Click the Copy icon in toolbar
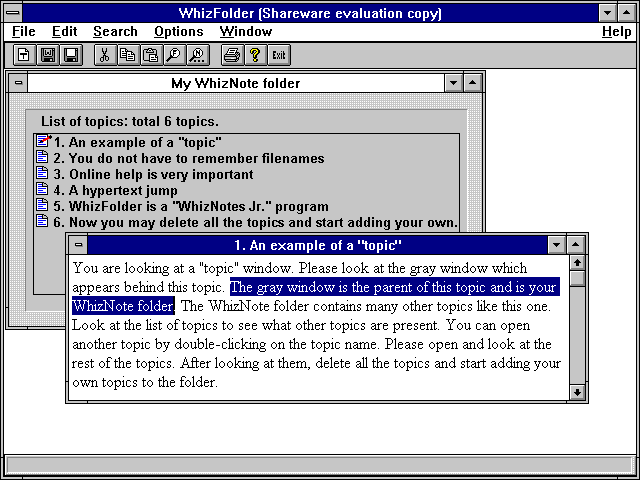Screen dimensions: 640x480 coord(127,55)
